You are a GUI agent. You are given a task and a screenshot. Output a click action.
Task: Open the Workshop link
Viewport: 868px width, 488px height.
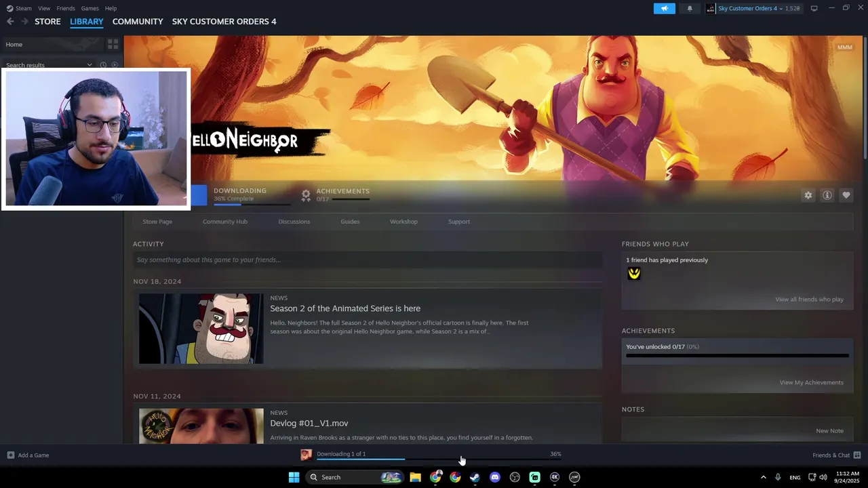coord(403,222)
